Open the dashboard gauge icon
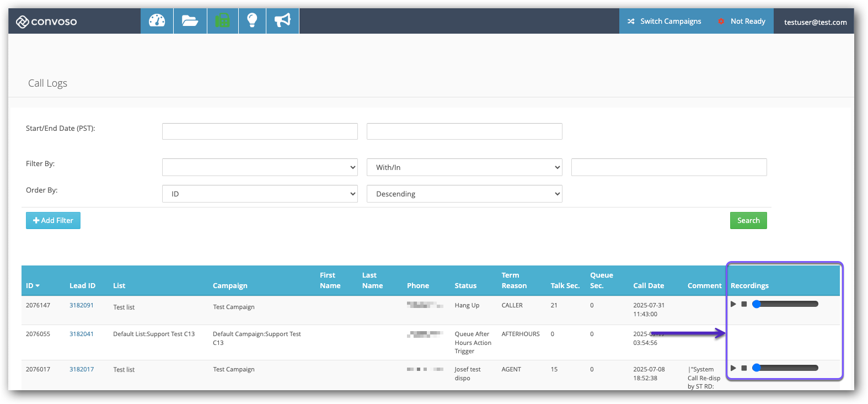 (157, 21)
